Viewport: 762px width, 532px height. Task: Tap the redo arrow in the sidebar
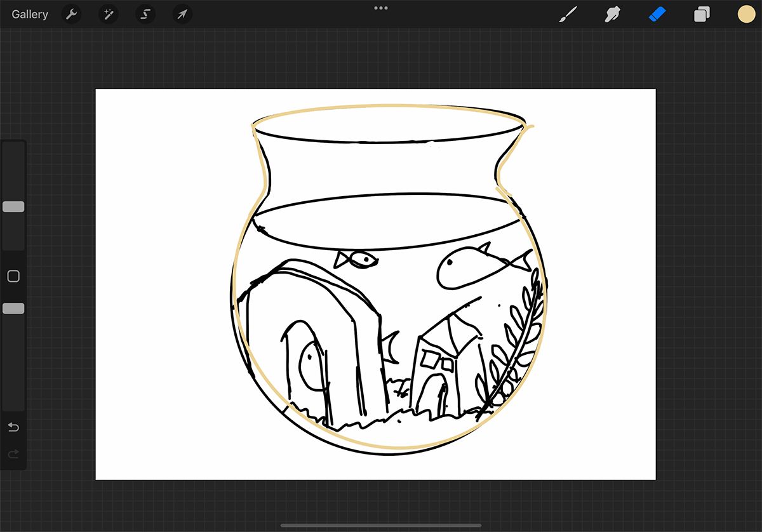click(x=13, y=454)
